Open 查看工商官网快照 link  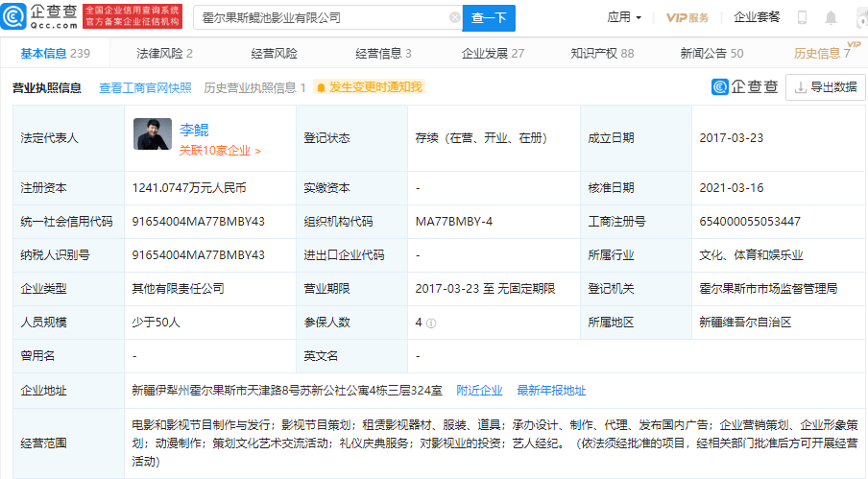click(145, 87)
